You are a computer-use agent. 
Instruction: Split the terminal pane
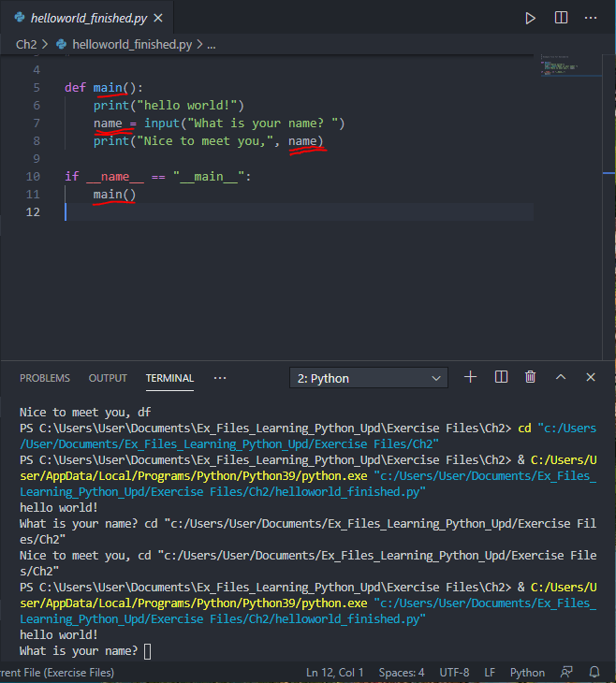[x=501, y=377]
